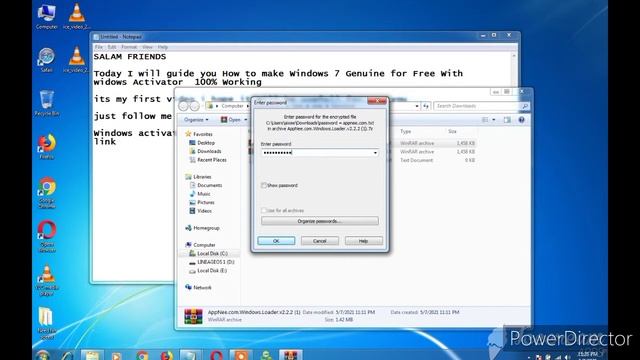Toggle the preview pane icon
Screen dimensions: 640x360
tap(507, 120)
